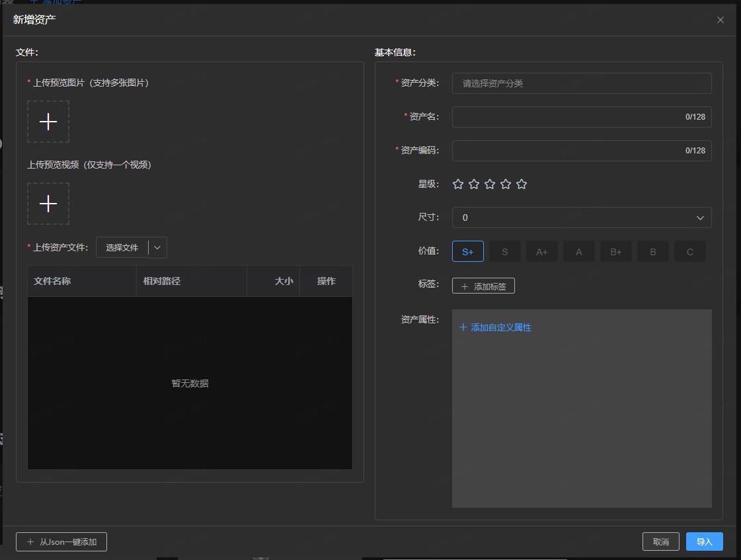Screen dimensions: 741x560
Task: Choose the C value grade
Action: click(x=690, y=251)
